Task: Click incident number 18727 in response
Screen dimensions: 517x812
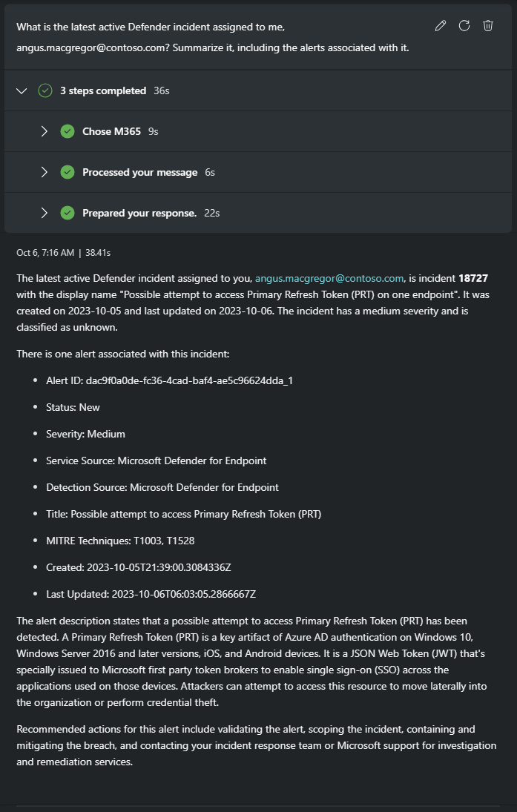Action: pos(473,279)
